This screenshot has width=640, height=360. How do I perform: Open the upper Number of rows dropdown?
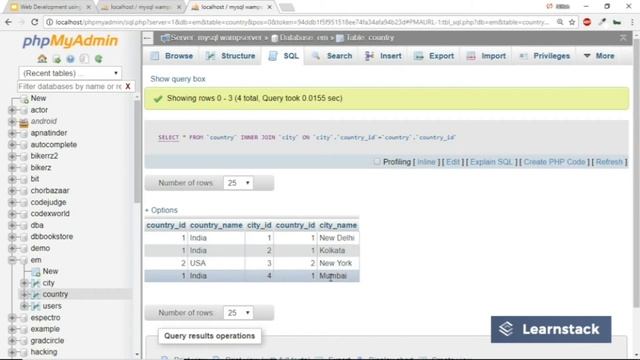point(238,183)
